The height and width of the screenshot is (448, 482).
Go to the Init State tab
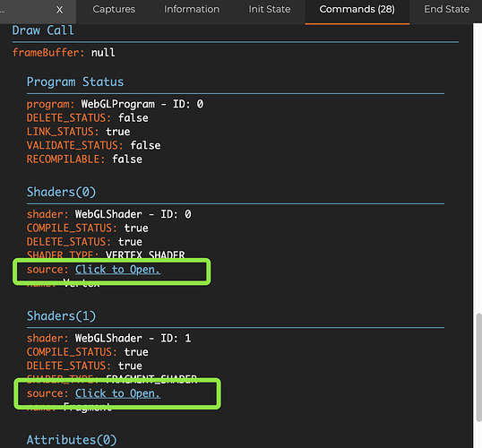click(270, 10)
